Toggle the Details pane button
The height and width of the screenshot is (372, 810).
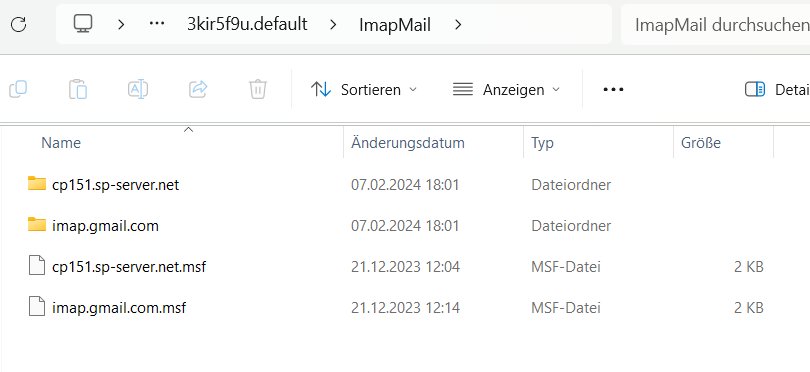click(776, 90)
